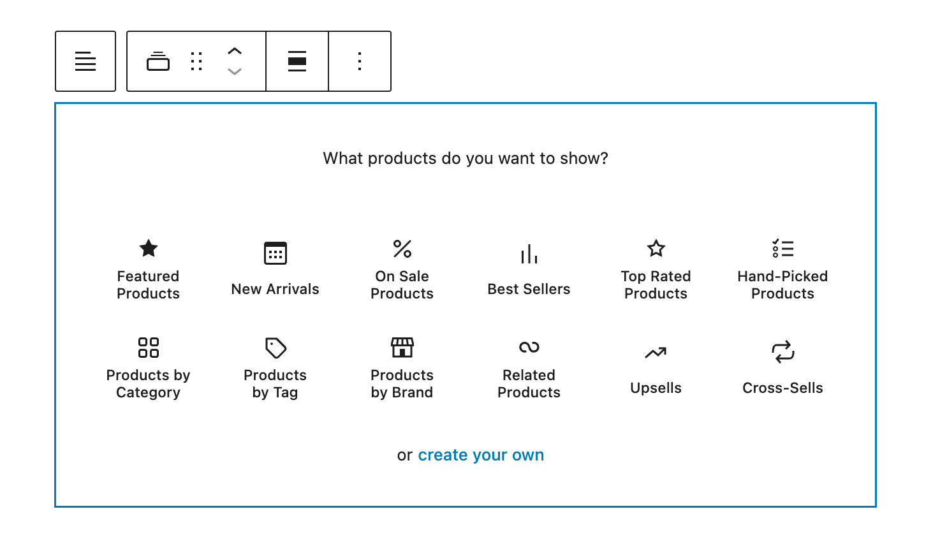Screen dimensions: 940x560
Task: Pick Products by Category
Action: click(x=148, y=367)
